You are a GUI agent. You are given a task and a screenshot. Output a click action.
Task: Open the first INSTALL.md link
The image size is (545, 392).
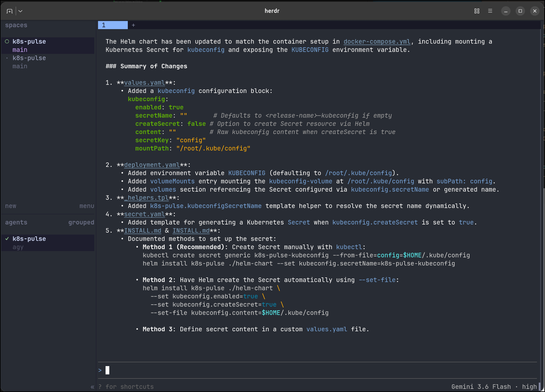point(143,231)
